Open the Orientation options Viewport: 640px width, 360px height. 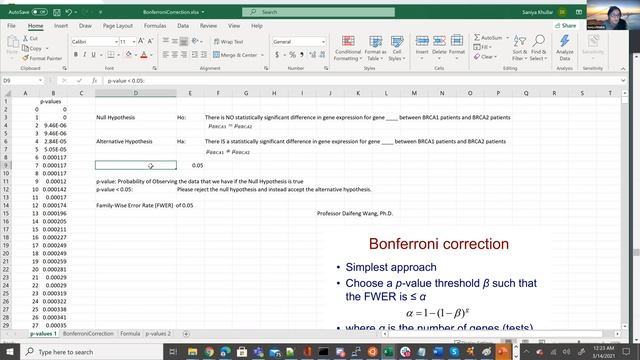197,41
